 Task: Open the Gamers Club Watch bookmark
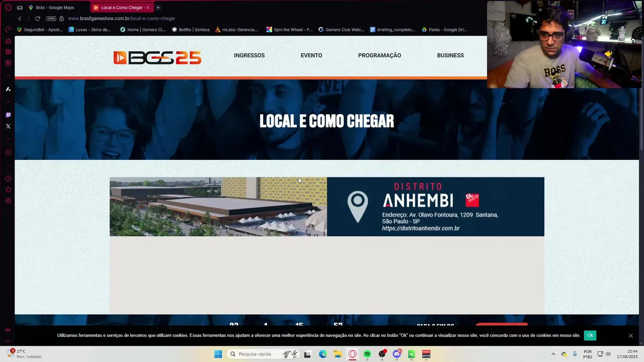tap(341, 30)
